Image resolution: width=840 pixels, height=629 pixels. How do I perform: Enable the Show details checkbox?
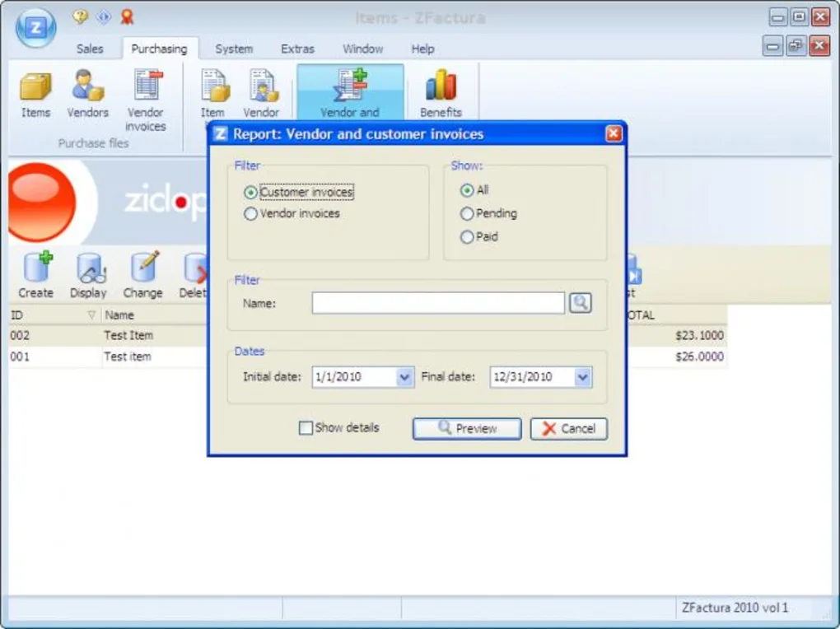[306, 428]
